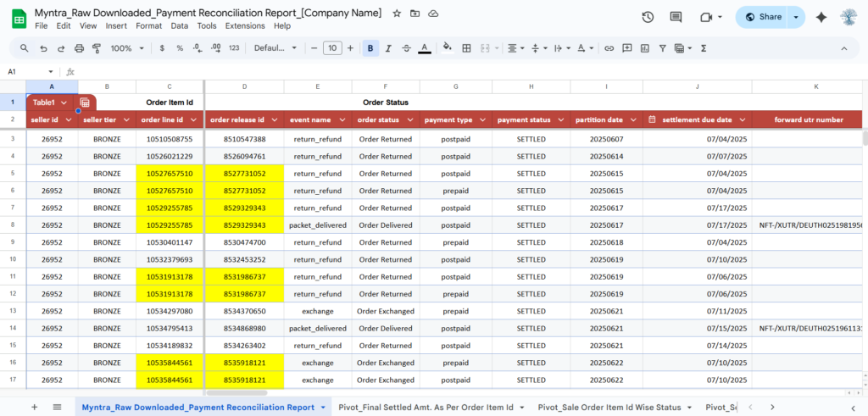Click the paint format roller icon
This screenshot has width=868, height=416.
(x=96, y=48)
